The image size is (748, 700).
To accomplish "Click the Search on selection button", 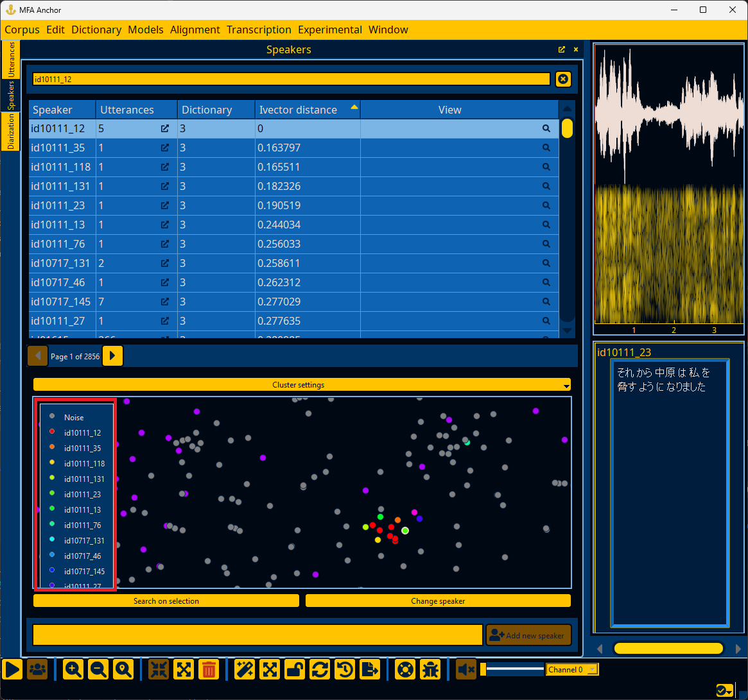I will pos(166,601).
